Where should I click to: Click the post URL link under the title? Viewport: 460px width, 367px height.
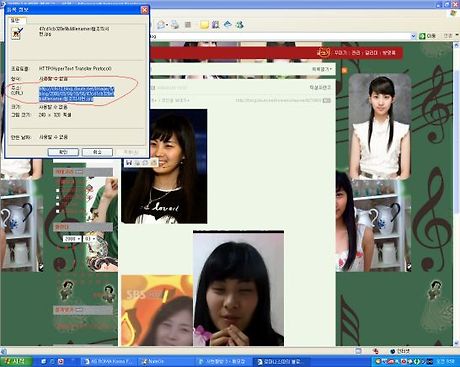(278, 100)
